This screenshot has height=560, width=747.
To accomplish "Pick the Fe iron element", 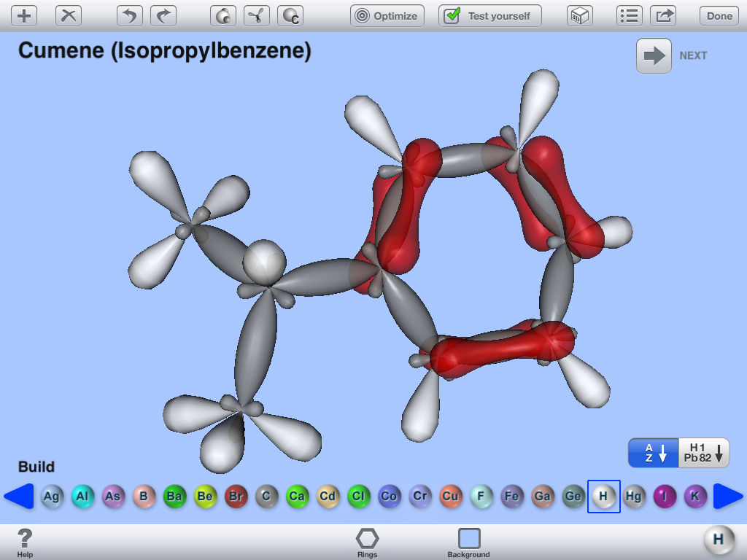I will coord(511,496).
